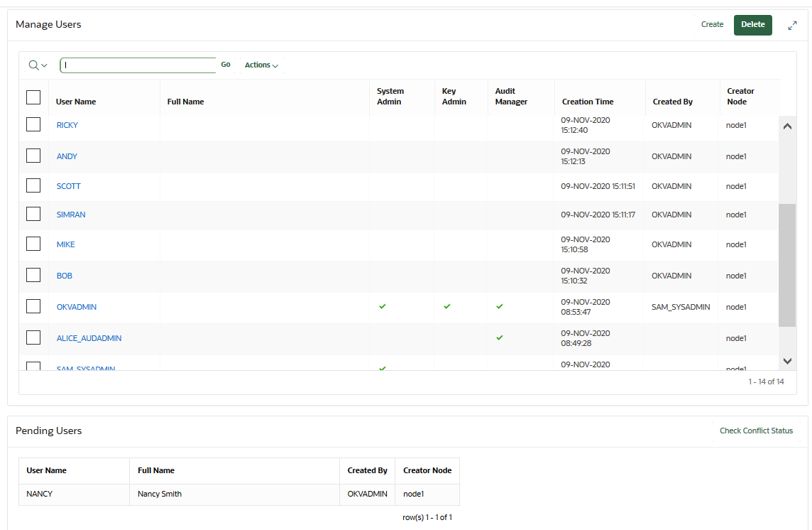The height and width of the screenshot is (530, 812).
Task: Click the maximize report region icon
Action: [x=792, y=25]
